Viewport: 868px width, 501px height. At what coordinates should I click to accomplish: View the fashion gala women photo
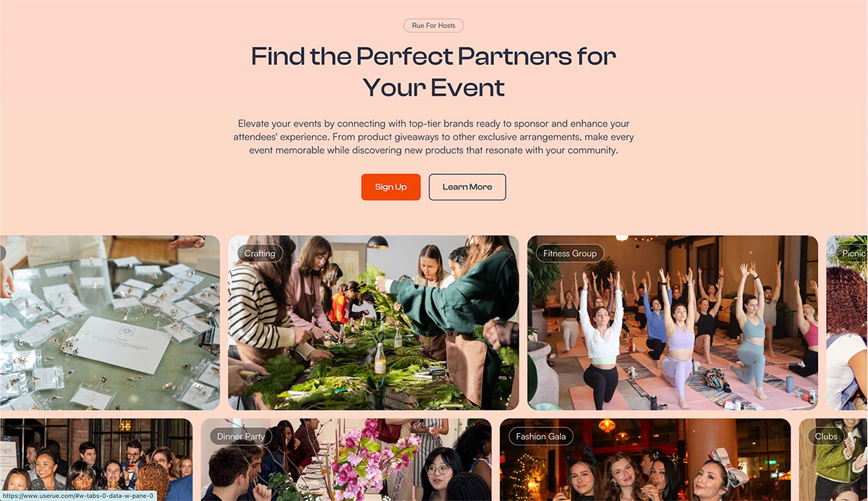645,460
